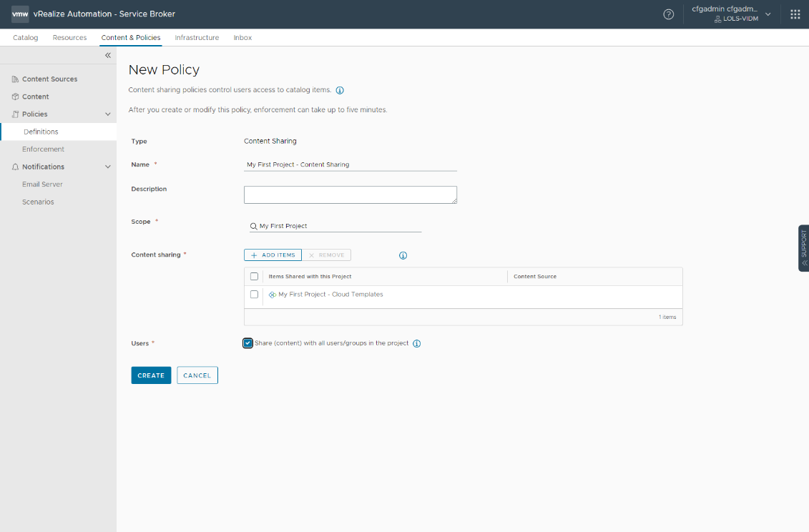Click the Notifications bell icon

[15, 167]
